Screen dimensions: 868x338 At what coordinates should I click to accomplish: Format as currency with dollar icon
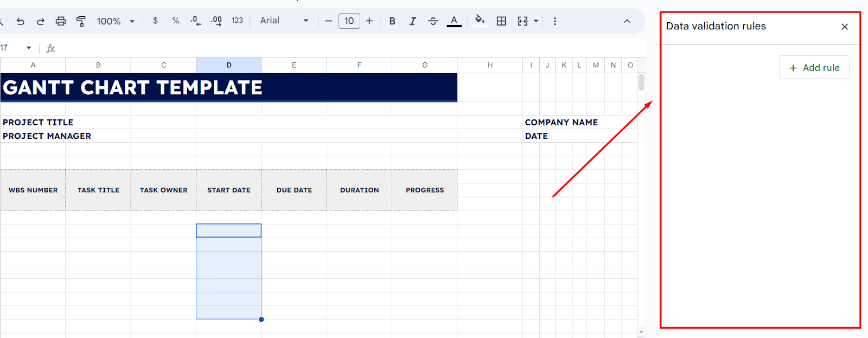click(156, 21)
